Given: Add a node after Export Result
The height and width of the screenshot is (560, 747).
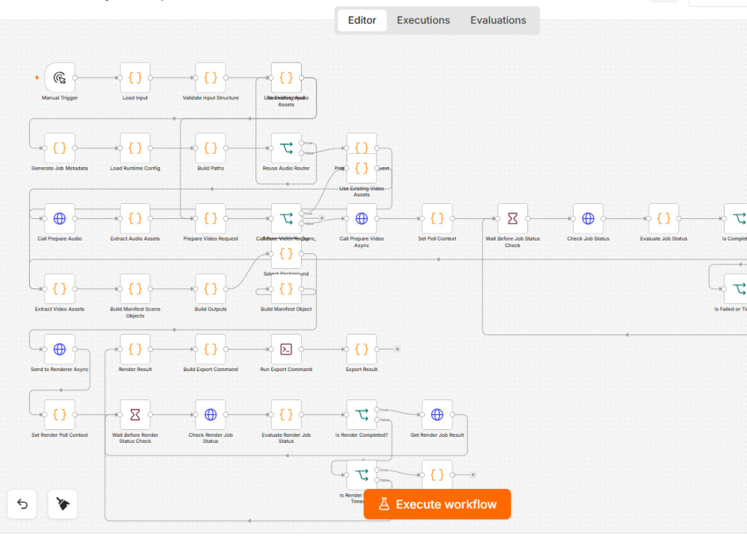Looking at the screenshot, I should point(397,349).
